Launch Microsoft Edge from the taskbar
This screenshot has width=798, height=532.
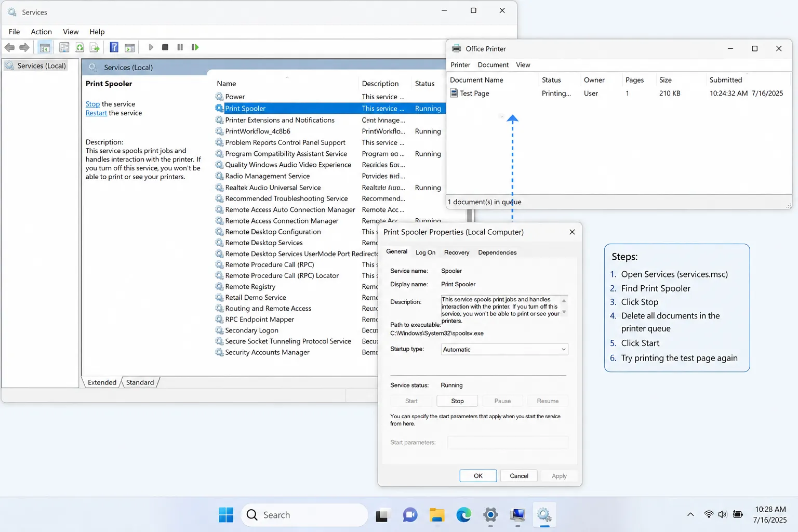pyautogui.click(x=463, y=515)
